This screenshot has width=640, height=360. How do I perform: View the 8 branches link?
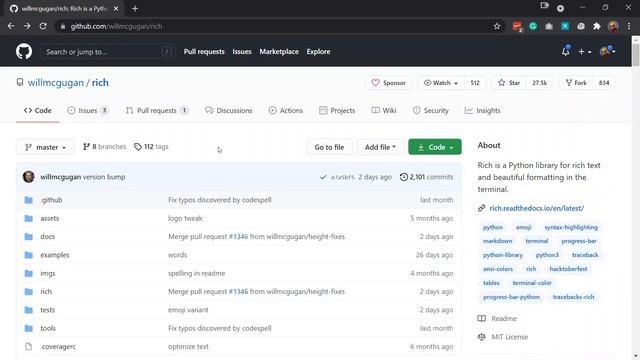104,147
